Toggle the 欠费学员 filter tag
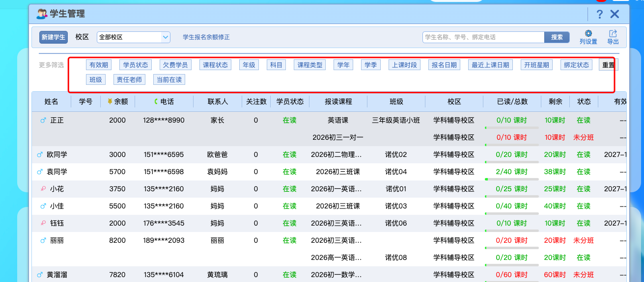644x282 pixels. tap(175, 65)
